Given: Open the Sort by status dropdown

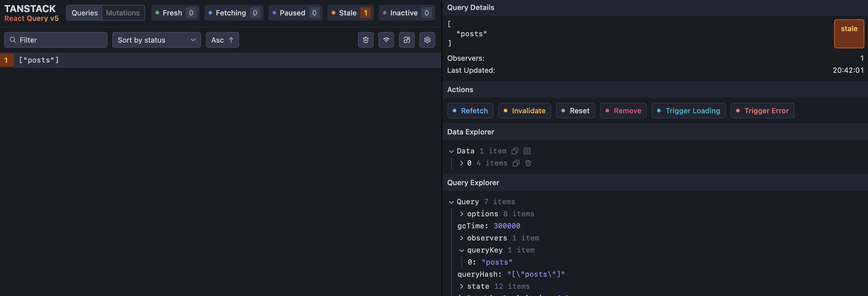Looking at the screenshot, I should (156, 40).
